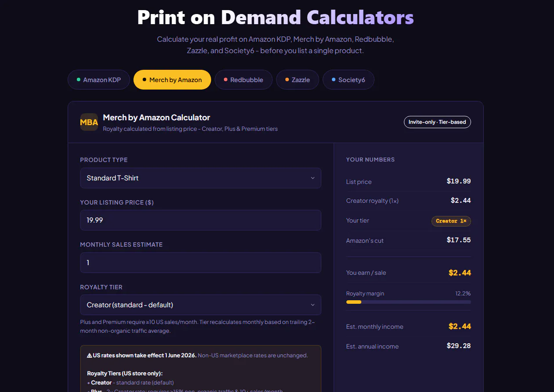Click the Amazon's cut $17.55 value

point(459,240)
